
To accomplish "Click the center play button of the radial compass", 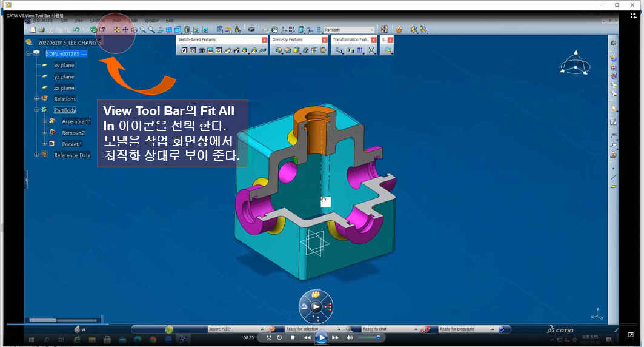I will [x=316, y=307].
